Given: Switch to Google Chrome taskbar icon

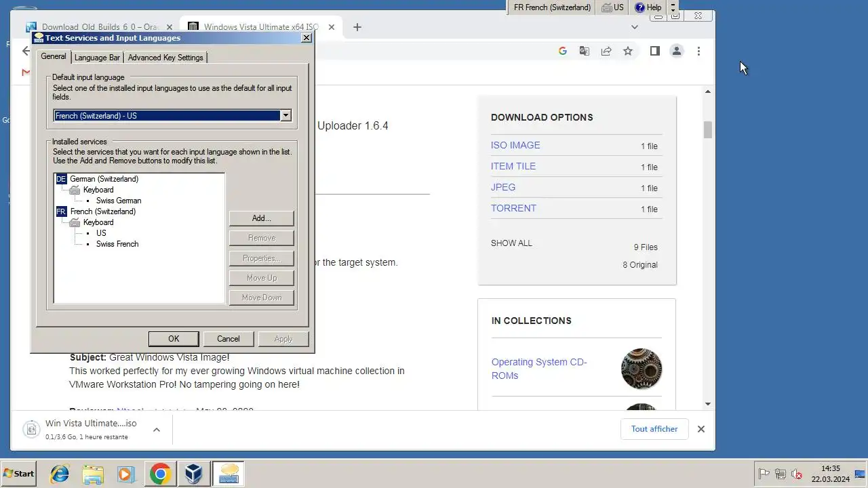Looking at the screenshot, I should tap(160, 474).
